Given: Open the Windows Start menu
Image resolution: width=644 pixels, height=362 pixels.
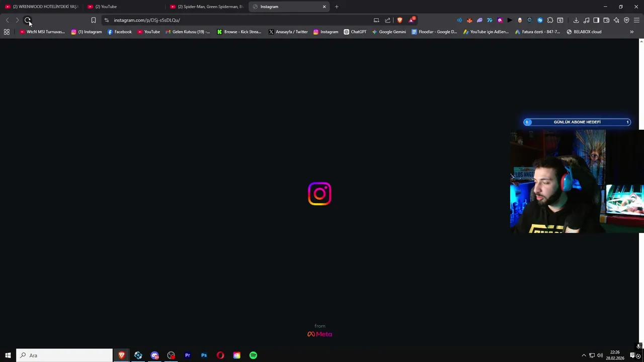Looking at the screenshot, I should (8, 355).
